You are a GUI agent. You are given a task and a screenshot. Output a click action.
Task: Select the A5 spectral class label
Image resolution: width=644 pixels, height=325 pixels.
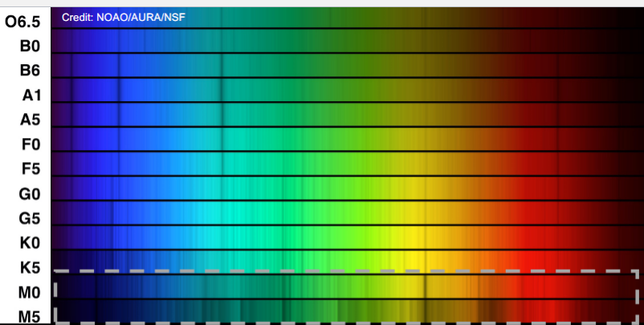[x=31, y=120]
